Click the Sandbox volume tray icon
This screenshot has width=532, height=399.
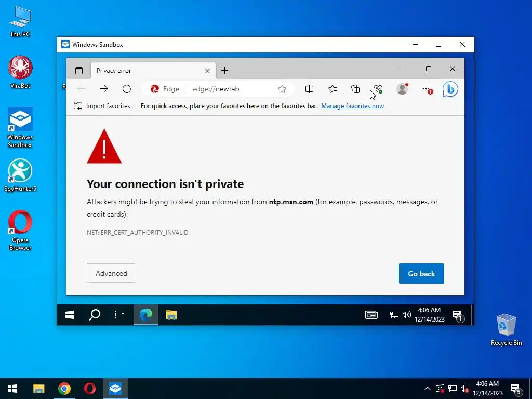click(x=406, y=315)
